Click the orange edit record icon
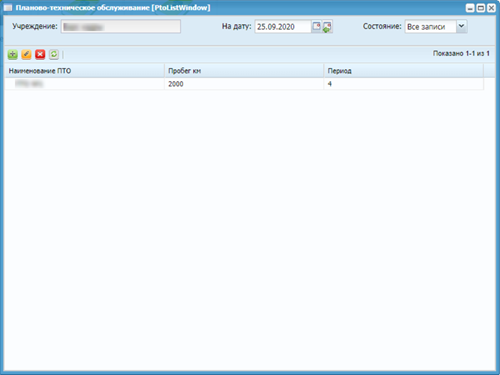The width and height of the screenshot is (500, 375). [26, 54]
